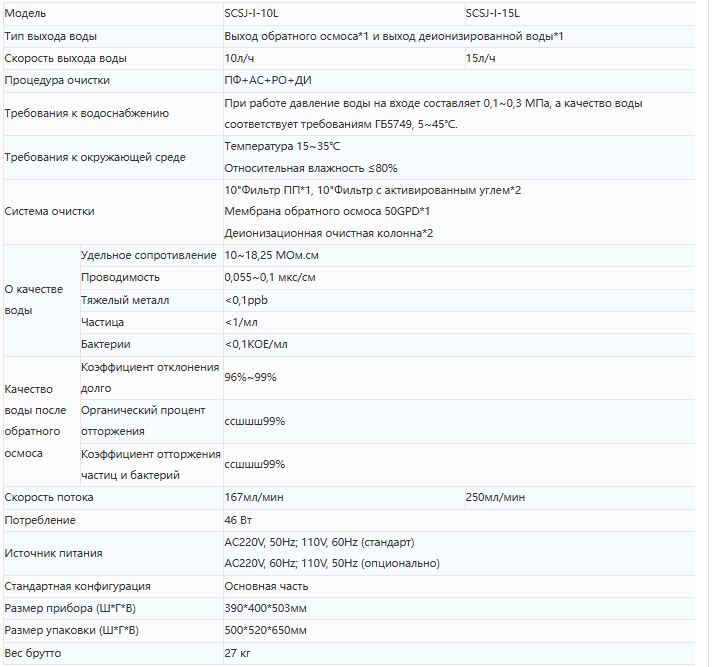
Task: Click the '96%~99%' value cell
Action: tap(250, 377)
